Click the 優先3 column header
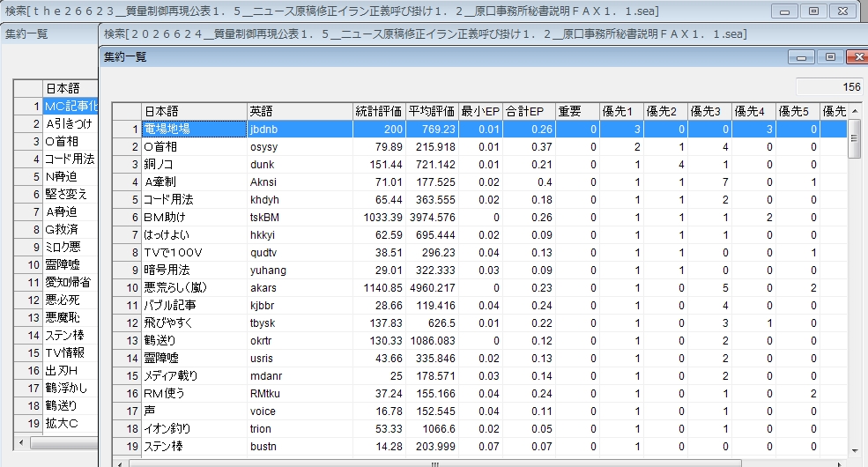 point(709,111)
